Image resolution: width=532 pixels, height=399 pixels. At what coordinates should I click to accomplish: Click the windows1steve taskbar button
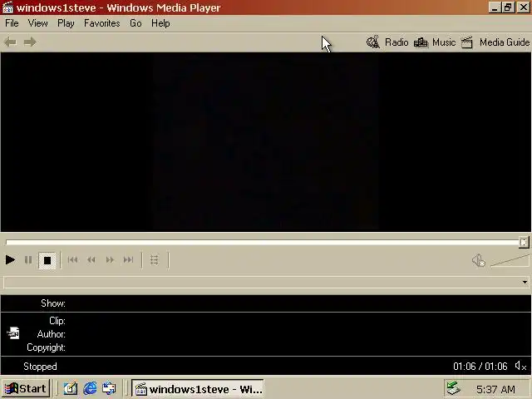tap(198, 389)
